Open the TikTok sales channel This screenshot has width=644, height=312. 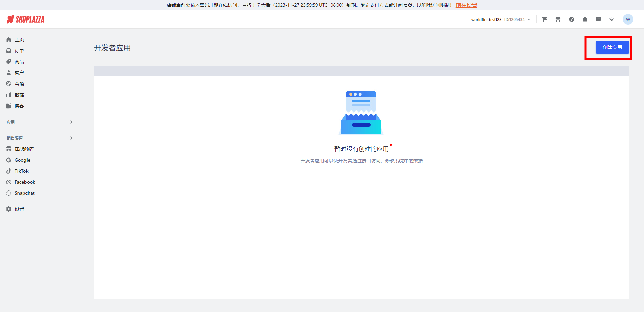[x=21, y=171]
